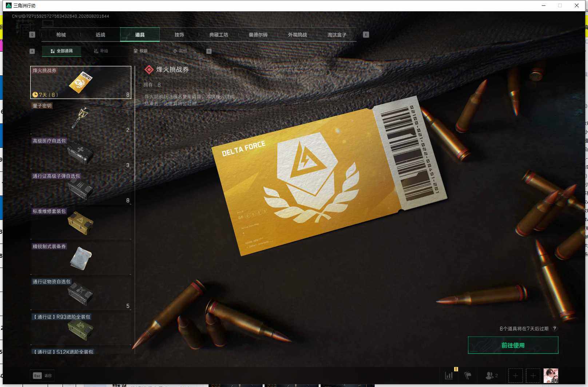The height and width of the screenshot is (387, 588).
Task: Click the Q previous-tab key icon
Action: pyautogui.click(x=32, y=35)
